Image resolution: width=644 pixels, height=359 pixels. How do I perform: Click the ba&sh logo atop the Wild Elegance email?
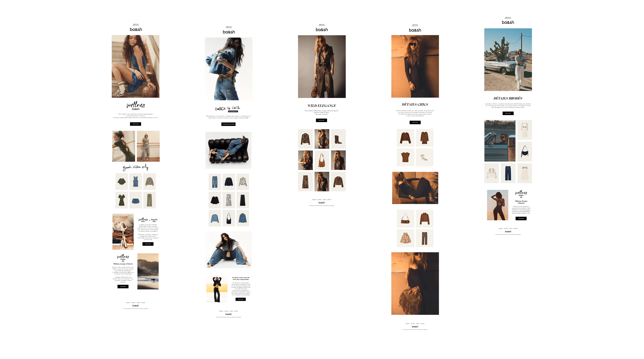coord(322,30)
